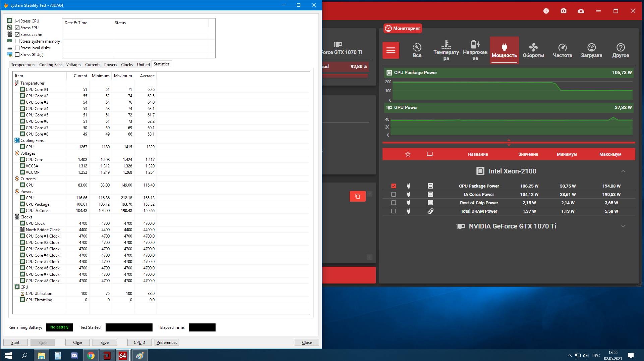Open Windows search in the taskbar
644x361 pixels.
24,355
